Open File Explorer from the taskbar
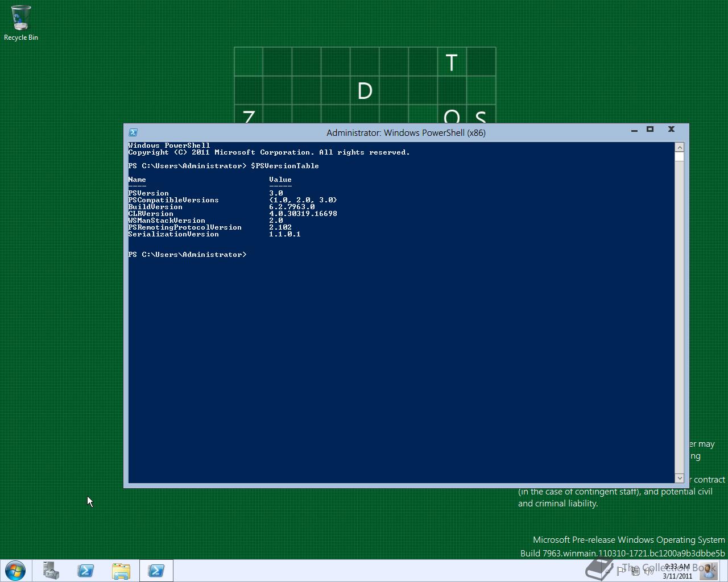 pyautogui.click(x=121, y=571)
